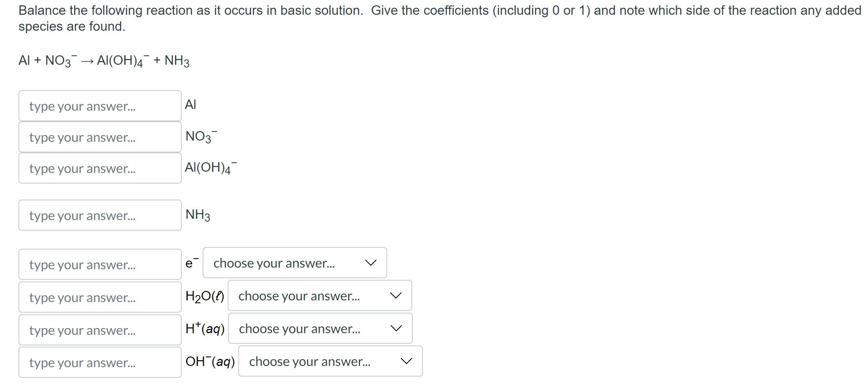Click the coefficient input field for NO3⁻
The height and width of the screenshot is (386, 868).
100,137
